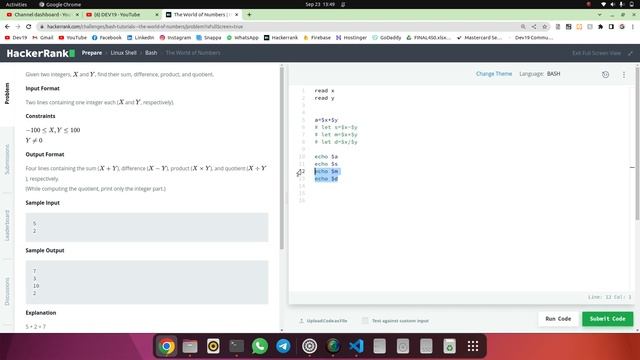Open the Gmail bookmark
The height and width of the screenshot is (360, 640).
42,38
